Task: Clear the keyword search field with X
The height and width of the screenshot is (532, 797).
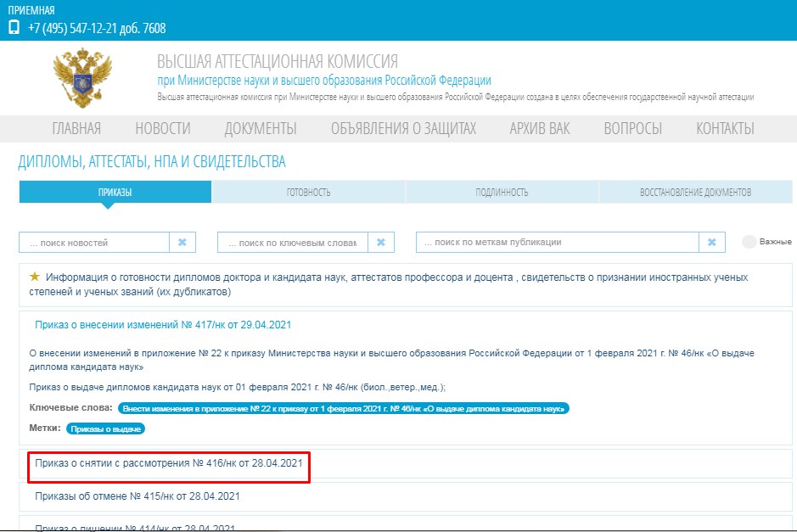Action: (x=380, y=243)
